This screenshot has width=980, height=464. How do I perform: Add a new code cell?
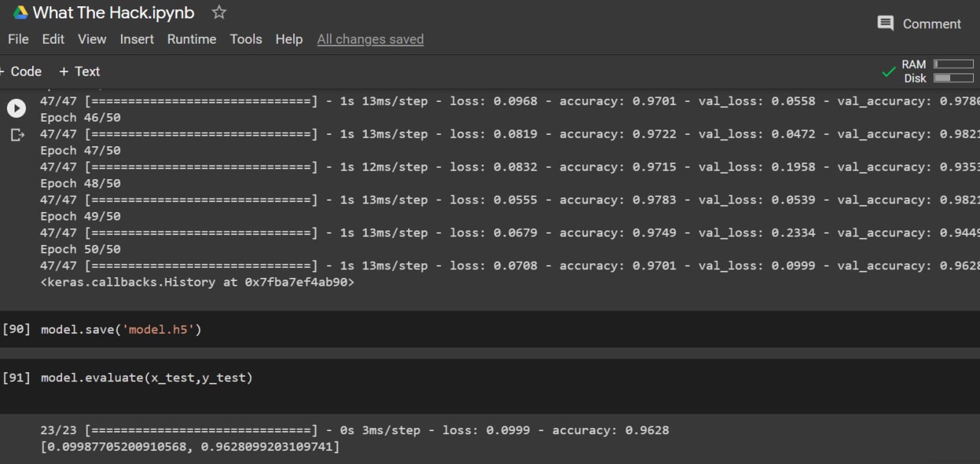coord(21,71)
